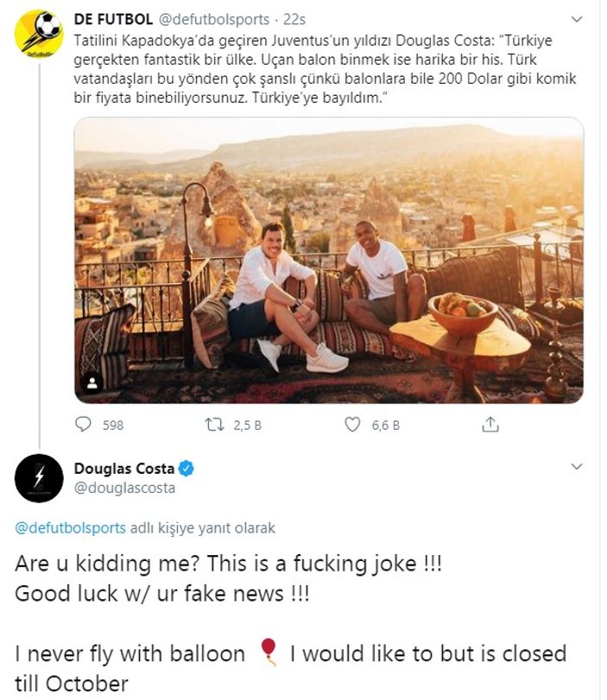
Task: Like the tweet with heart icon
Action: coord(352,425)
